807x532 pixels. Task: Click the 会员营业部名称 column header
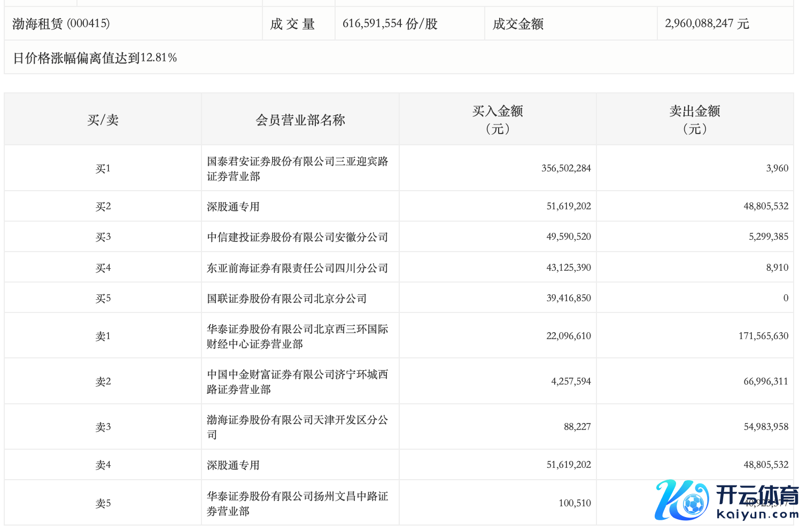300,120
